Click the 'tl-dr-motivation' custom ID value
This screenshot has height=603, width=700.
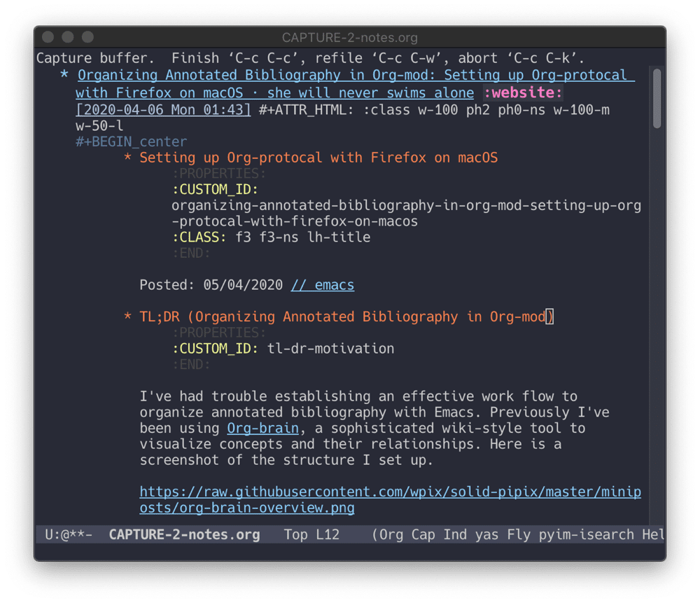tap(331, 348)
